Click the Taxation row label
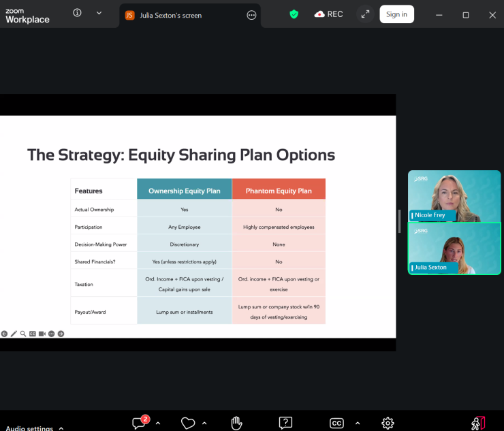 click(x=84, y=284)
